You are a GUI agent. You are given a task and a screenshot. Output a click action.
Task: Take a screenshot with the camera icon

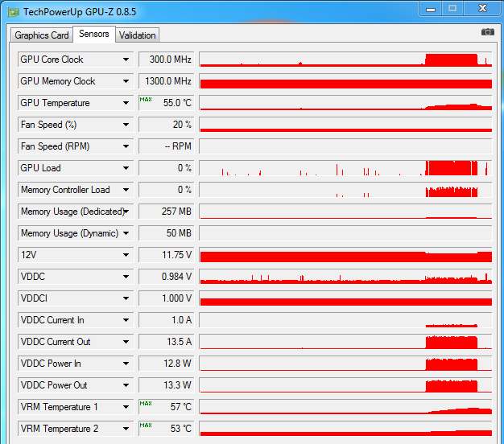487,32
